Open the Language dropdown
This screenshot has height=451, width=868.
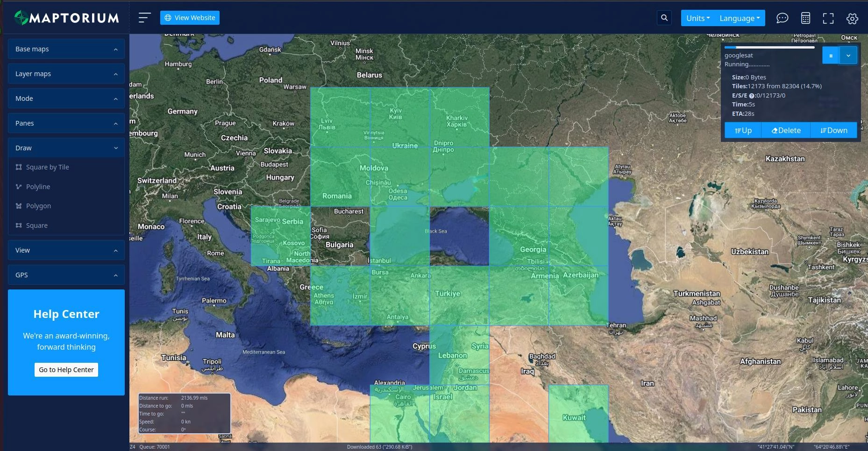[x=740, y=18]
